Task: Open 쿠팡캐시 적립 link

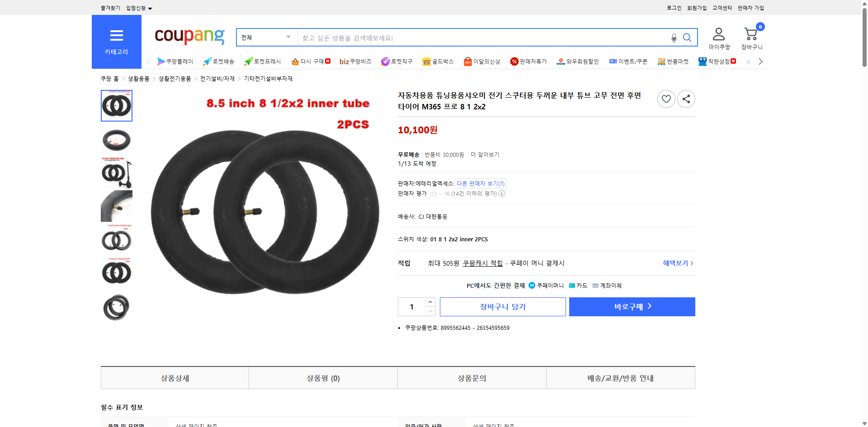Action: pyautogui.click(x=483, y=263)
